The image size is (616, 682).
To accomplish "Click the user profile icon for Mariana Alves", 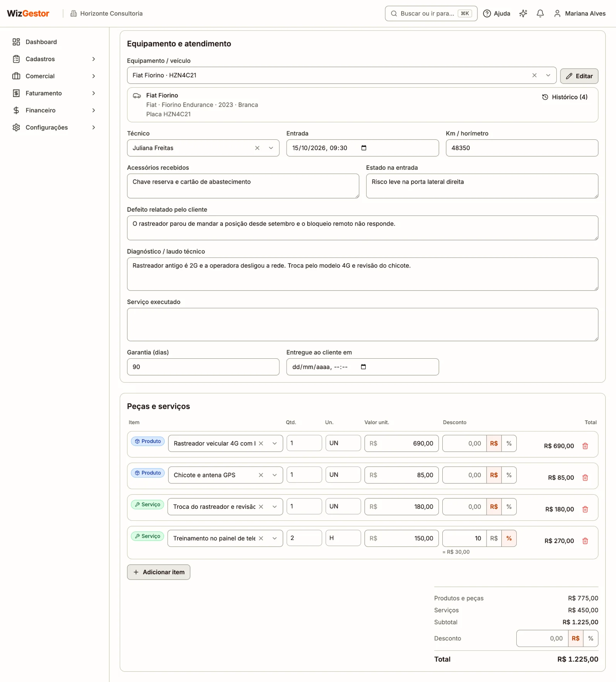I will tap(557, 13).
